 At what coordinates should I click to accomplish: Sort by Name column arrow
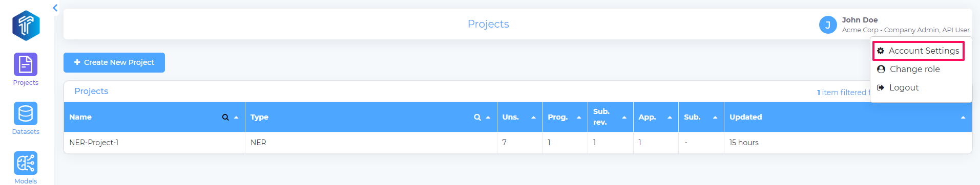pyautogui.click(x=236, y=117)
